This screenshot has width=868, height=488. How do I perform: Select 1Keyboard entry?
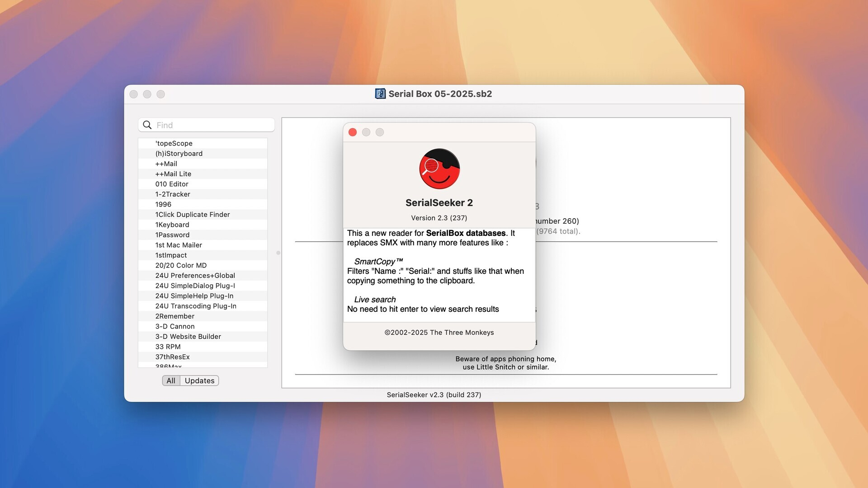click(x=203, y=225)
